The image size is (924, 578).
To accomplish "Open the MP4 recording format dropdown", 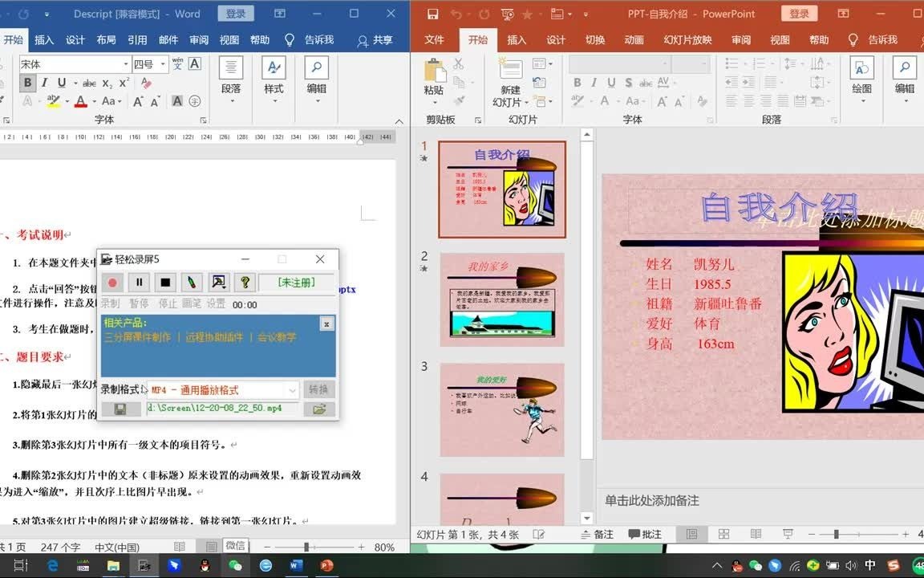I will tap(294, 389).
